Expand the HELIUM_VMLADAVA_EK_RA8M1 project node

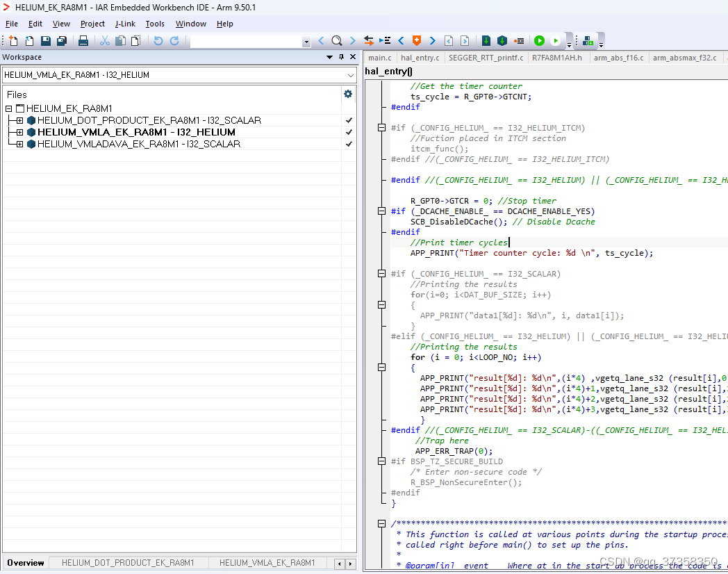point(19,144)
